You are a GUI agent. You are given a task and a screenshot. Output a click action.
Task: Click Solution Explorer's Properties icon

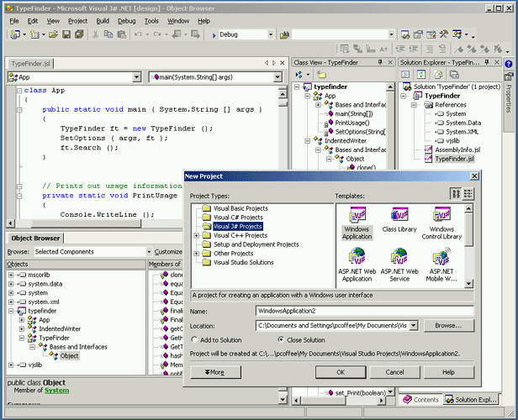(455, 75)
